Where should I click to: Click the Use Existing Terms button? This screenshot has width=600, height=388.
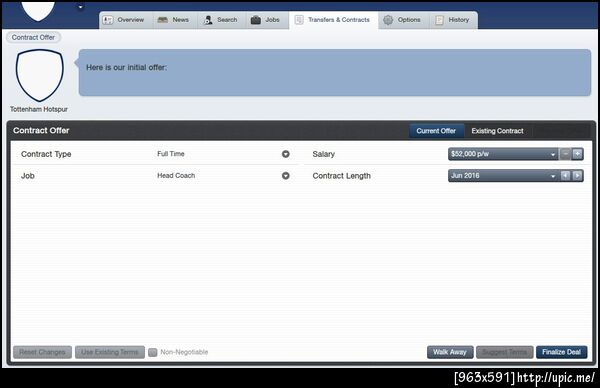(x=110, y=352)
